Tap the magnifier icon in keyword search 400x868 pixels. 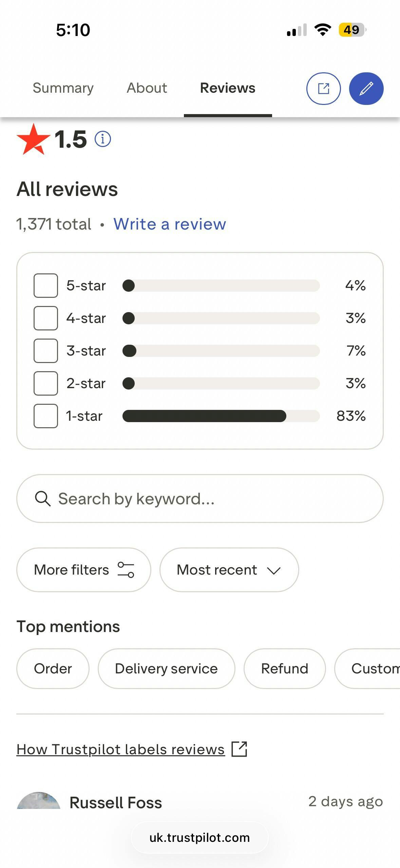43,499
